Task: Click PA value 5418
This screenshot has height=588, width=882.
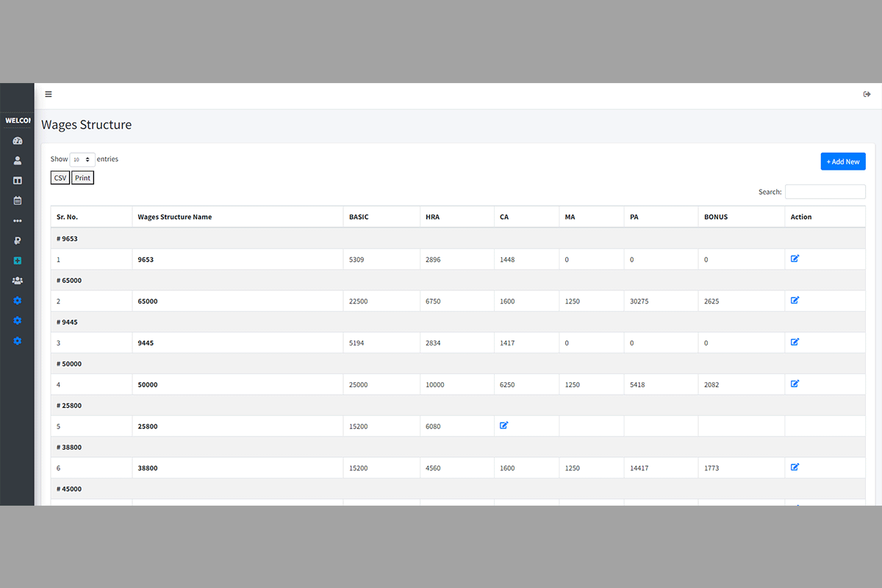Action: 637,384
